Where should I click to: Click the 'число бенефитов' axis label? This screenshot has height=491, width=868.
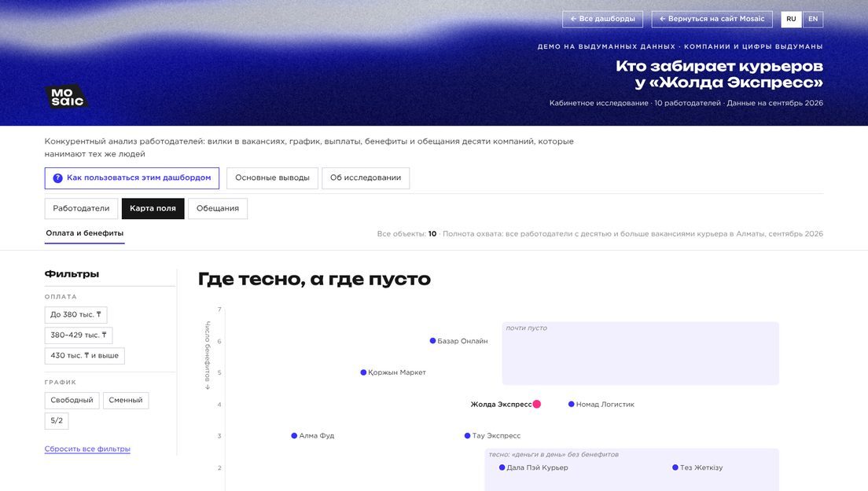click(208, 356)
